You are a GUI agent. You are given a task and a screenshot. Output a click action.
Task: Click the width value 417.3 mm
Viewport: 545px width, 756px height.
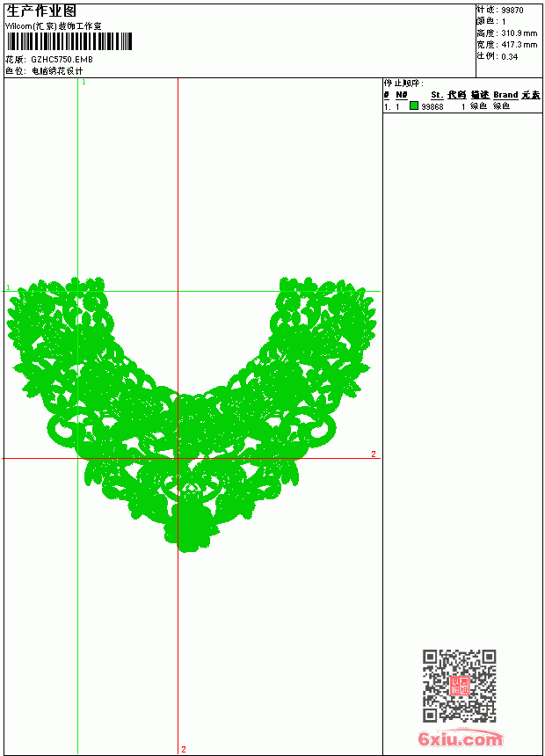pyautogui.click(x=519, y=44)
